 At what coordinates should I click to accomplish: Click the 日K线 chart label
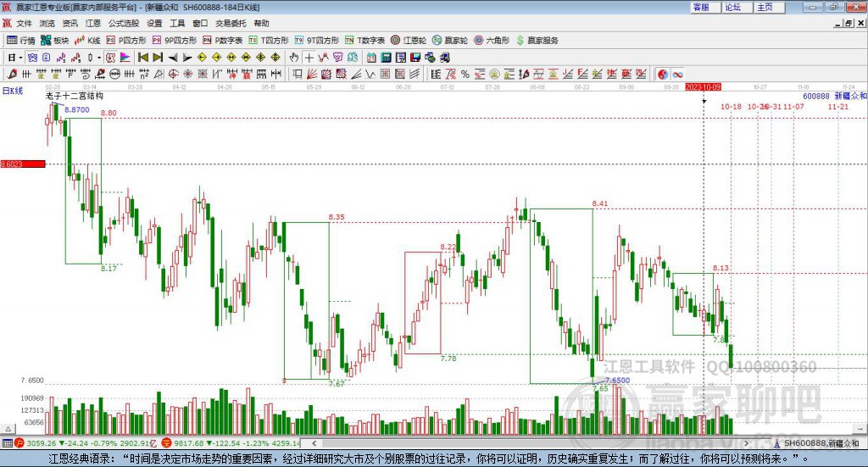click(x=13, y=92)
